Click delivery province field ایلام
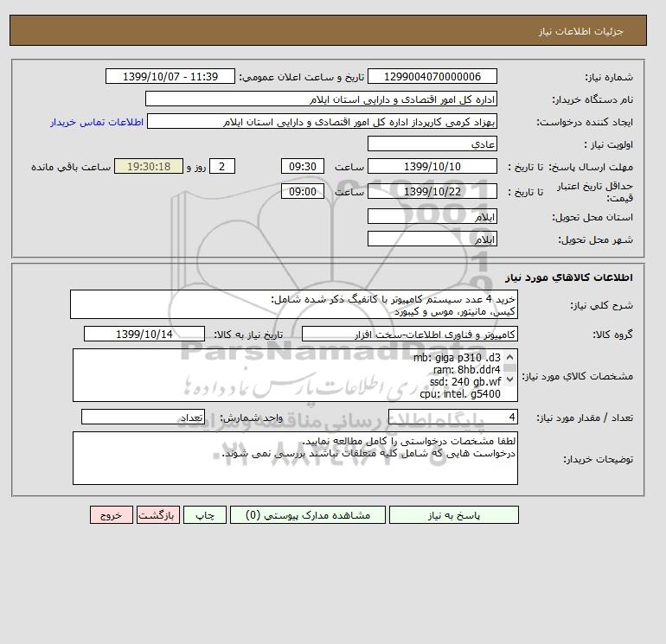The width and height of the screenshot is (666, 644). coord(432,216)
